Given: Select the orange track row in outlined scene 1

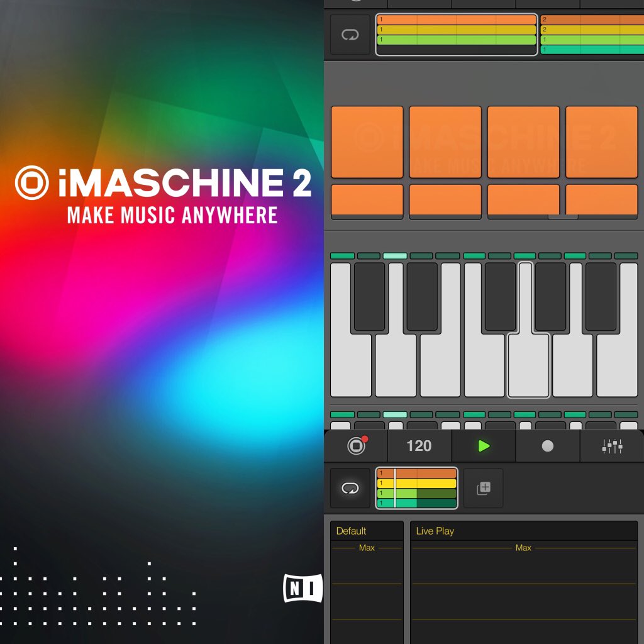Looking at the screenshot, I should click(x=457, y=19).
